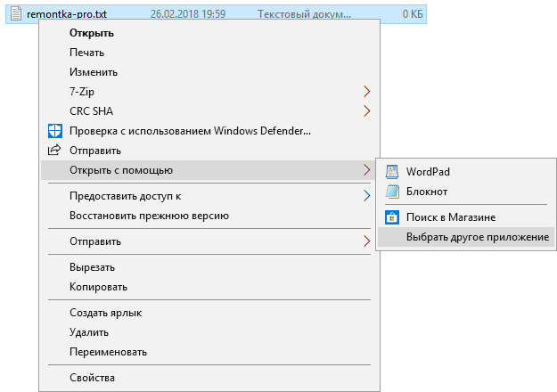Open Свойства of the file
Image resolution: width=557 pixels, height=392 pixels.
[x=209, y=378]
